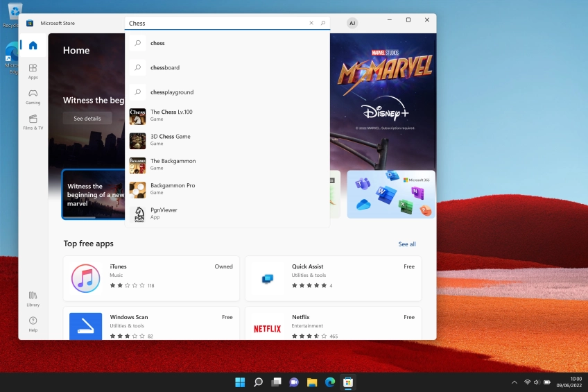Click the Netflix logo
Screen dimensions: 588x392
coord(268,329)
